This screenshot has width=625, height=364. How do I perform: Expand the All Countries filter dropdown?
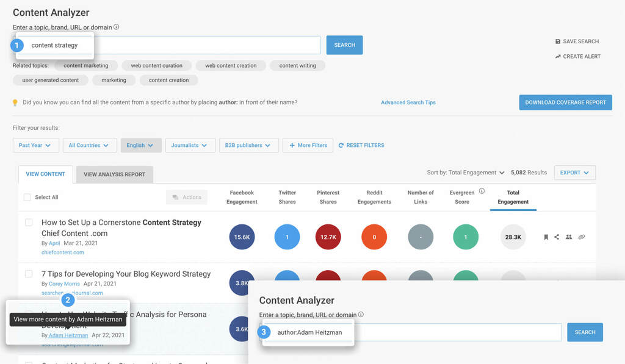coord(89,145)
